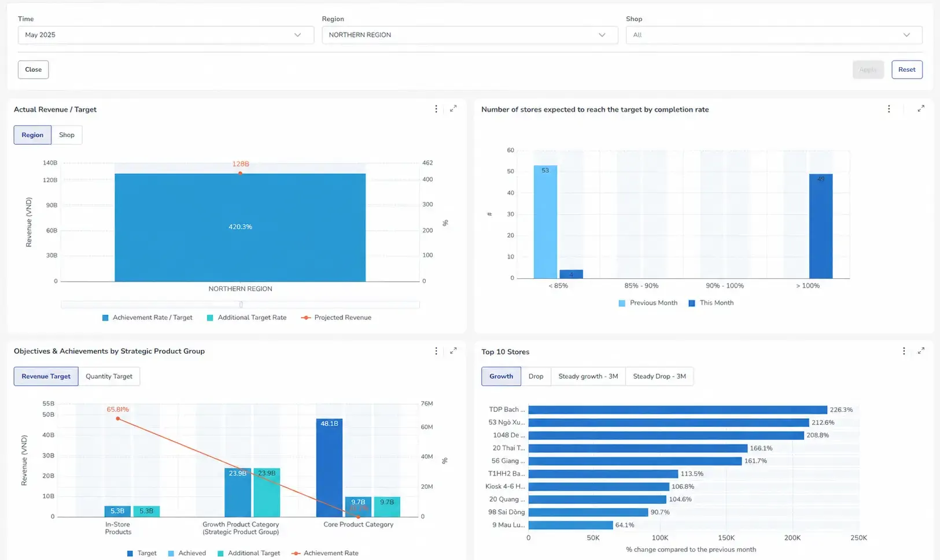940x560 pixels.
Task: Expand stores completion rate chart fullscreen
Action: tap(921, 108)
